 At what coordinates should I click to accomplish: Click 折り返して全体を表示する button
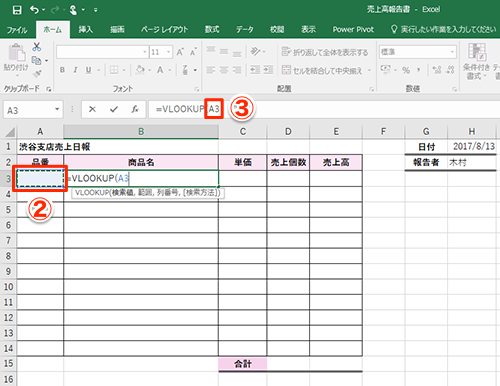(x=325, y=52)
